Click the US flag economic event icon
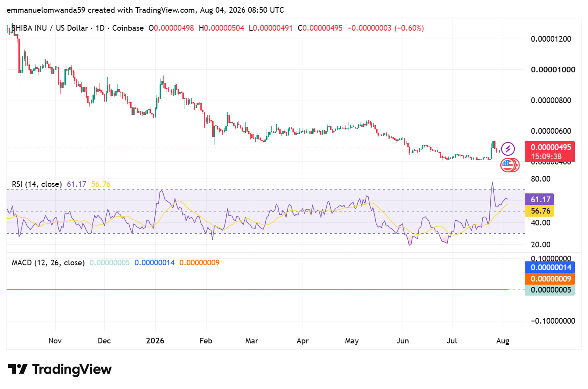The image size is (588, 389). (507, 165)
